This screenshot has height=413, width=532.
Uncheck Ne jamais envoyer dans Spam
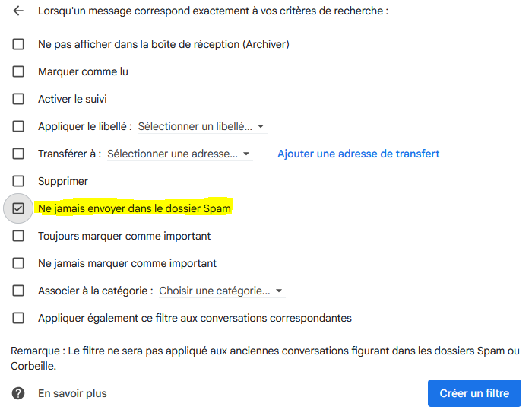point(18,208)
